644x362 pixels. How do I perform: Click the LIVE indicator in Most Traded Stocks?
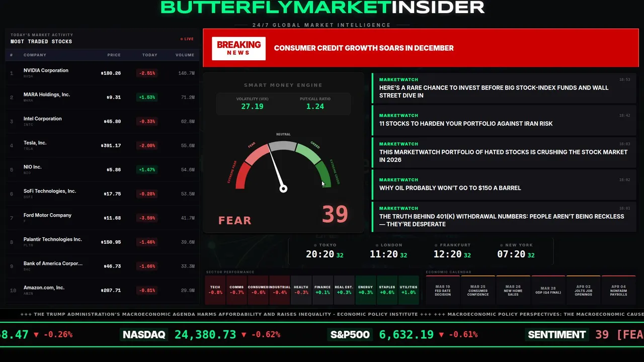click(x=187, y=39)
